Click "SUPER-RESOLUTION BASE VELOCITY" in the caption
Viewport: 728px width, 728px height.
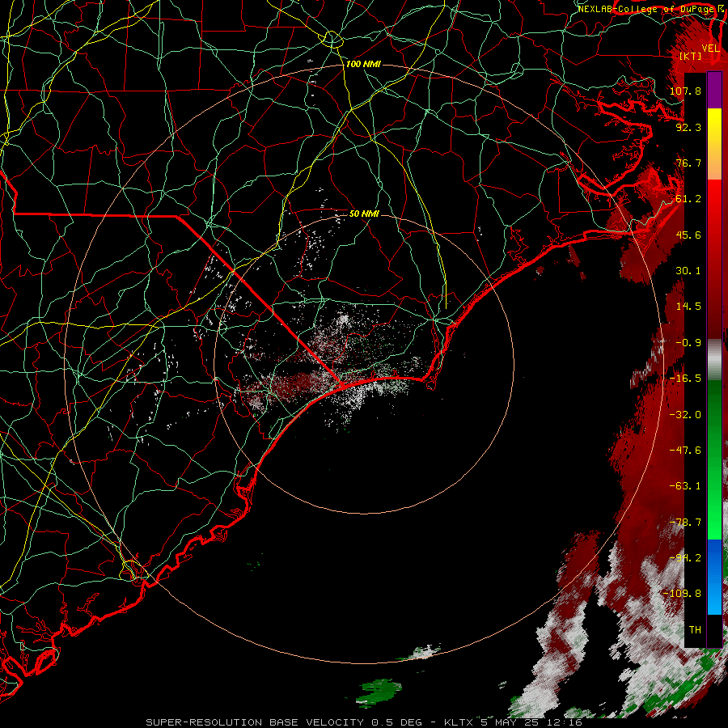coord(255,722)
